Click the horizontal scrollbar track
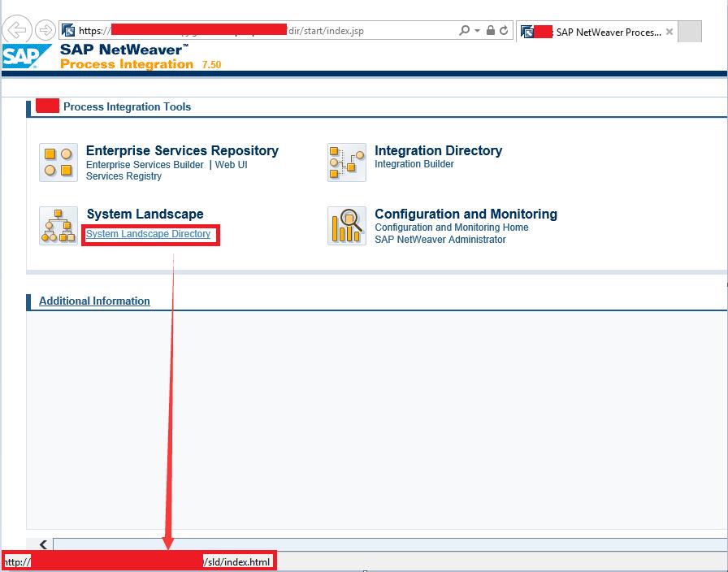This screenshot has width=728, height=572. tap(390, 544)
